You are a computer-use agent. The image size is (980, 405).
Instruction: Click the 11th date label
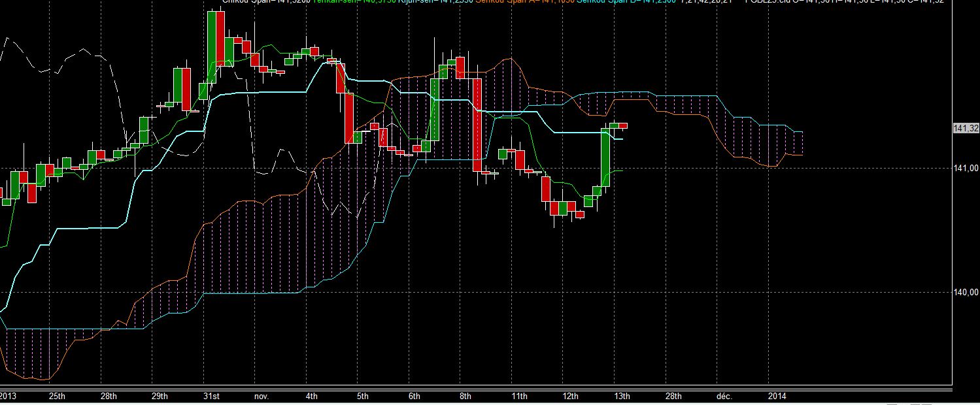pos(519,397)
